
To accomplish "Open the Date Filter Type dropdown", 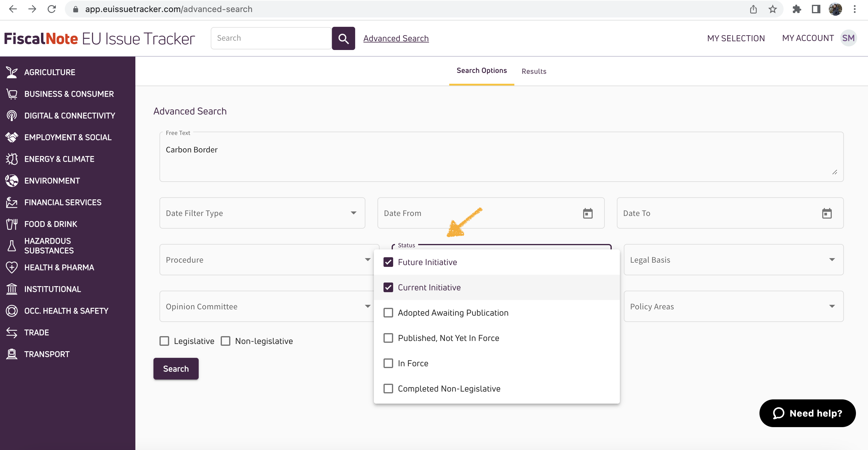I will [262, 213].
